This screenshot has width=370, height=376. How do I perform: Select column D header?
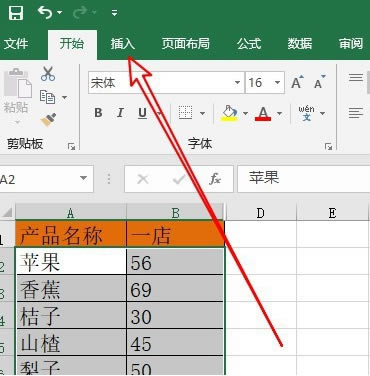[x=261, y=213]
